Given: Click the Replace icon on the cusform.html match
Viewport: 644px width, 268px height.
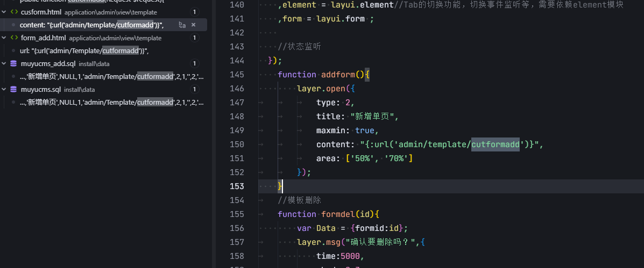Looking at the screenshot, I should click(182, 25).
